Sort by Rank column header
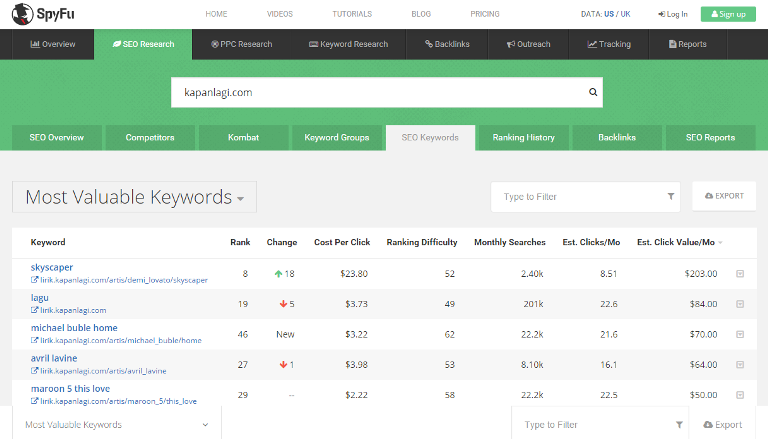768x439 pixels. click(240, 242)
